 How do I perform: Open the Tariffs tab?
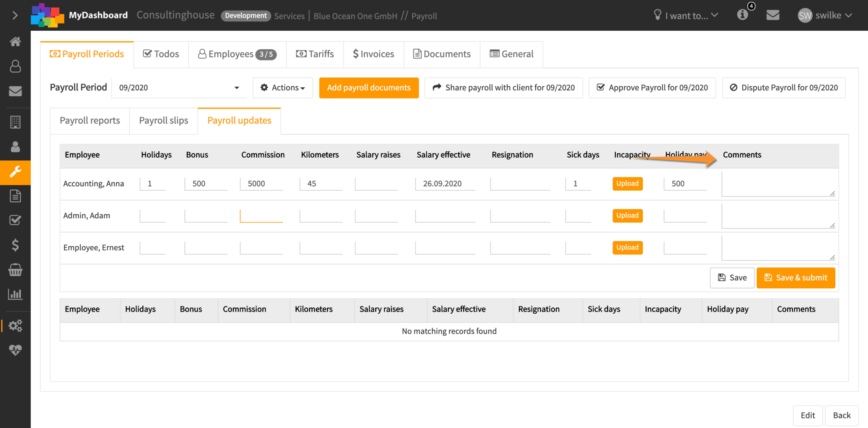(x=315, y=54)
